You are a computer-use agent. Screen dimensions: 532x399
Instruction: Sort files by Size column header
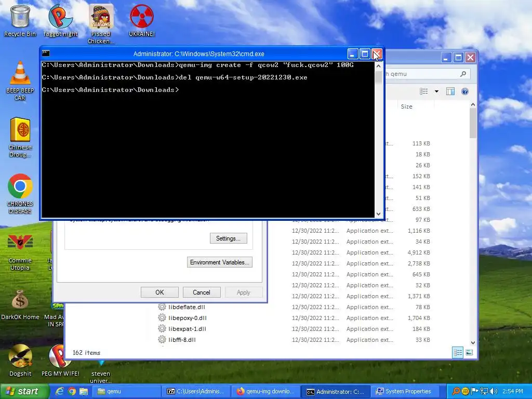(x=415, y=107)
